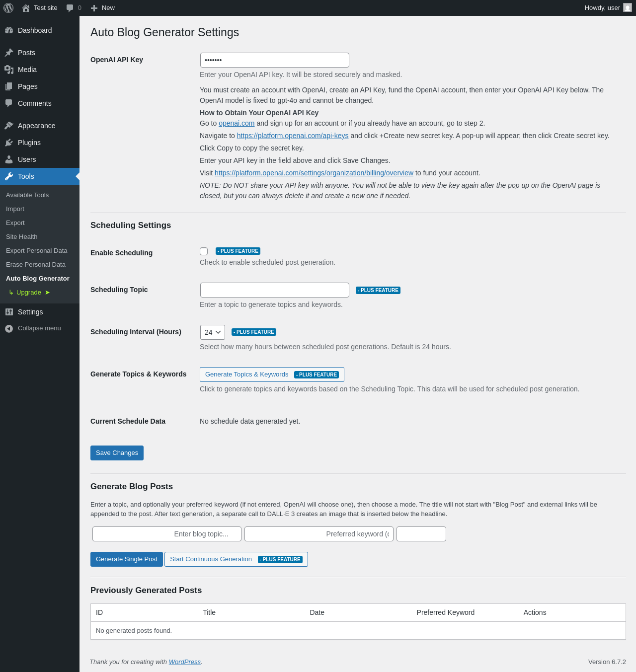Click the Preferred keyword field
The image size is (636, 672).
pos(319,534)
